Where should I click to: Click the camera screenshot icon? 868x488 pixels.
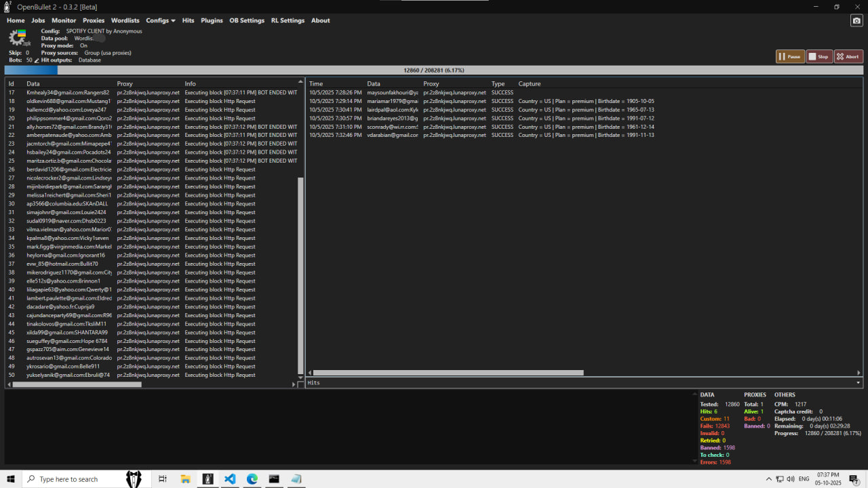point(856,21)
